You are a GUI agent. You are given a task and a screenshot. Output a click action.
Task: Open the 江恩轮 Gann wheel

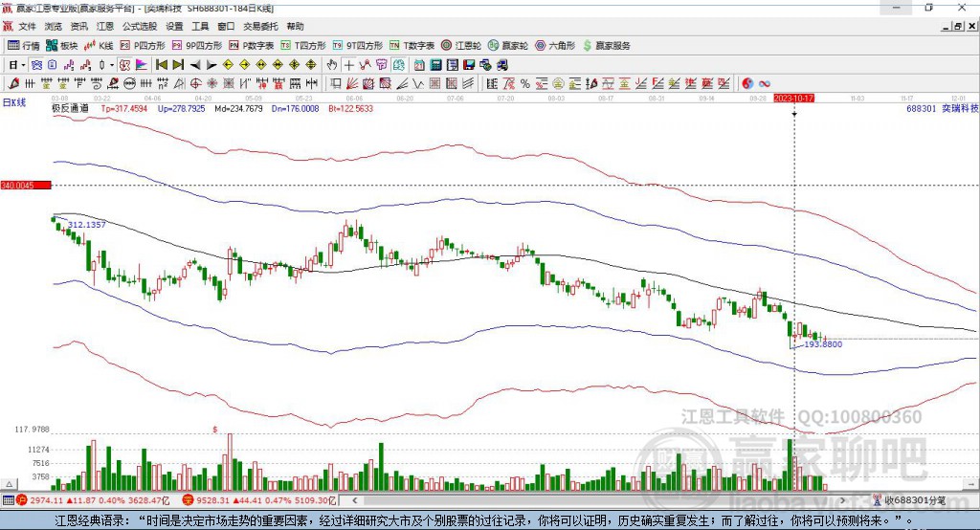pos(461,46)
